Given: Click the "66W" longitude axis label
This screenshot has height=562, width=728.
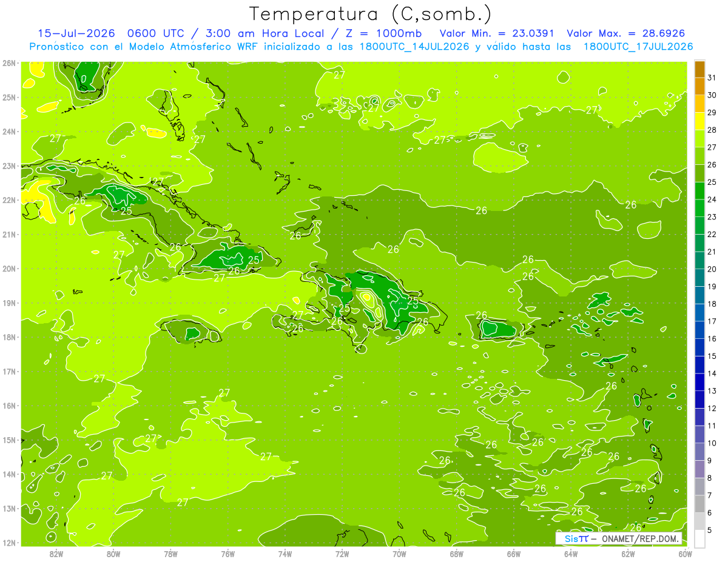Looking at the screenshot, I should (514, 554).
